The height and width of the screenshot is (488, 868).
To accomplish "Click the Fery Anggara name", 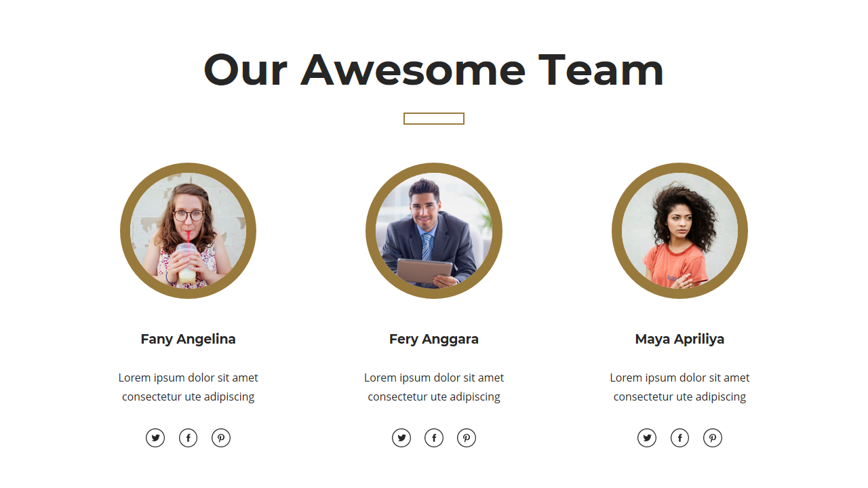I will tap(434, 339).
